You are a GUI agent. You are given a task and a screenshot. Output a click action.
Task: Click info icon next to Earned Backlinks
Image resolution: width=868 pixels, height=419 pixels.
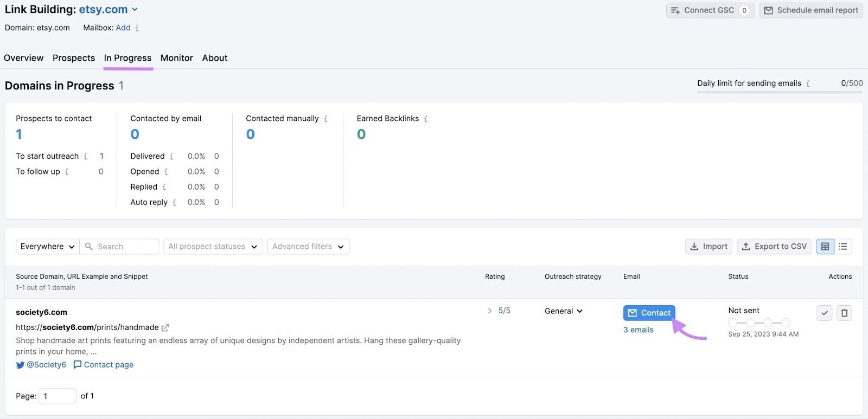click(426, 119)
